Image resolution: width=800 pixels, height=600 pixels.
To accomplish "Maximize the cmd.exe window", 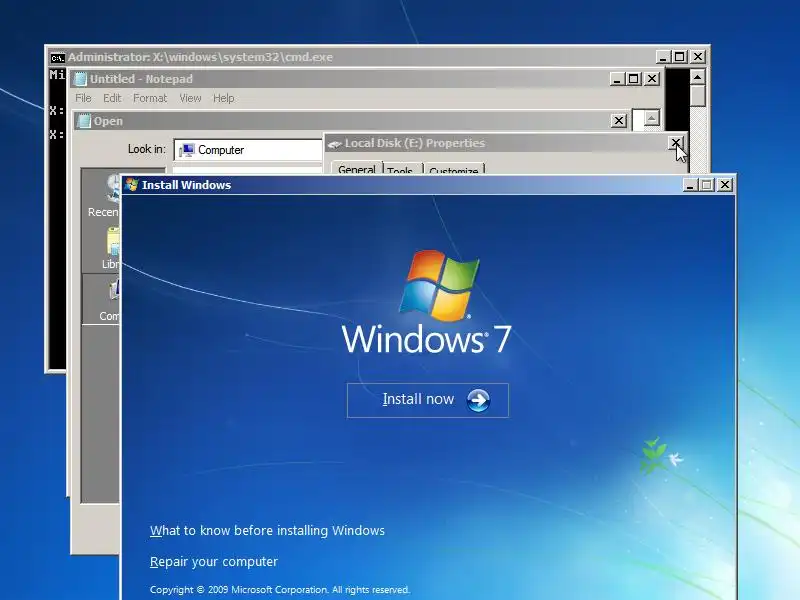I will coord(679,57).
